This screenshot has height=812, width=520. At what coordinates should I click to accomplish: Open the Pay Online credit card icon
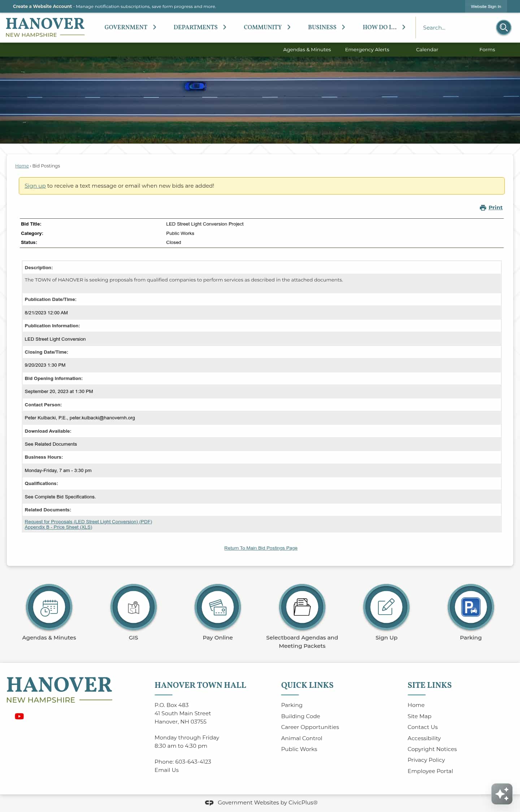(218, 607)
